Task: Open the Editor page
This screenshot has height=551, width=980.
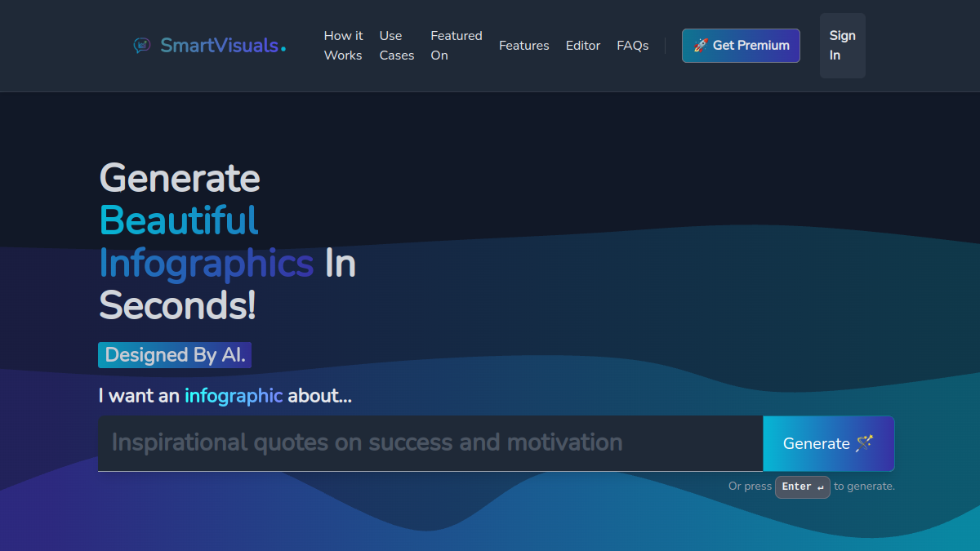Action: [x=583, y=46]
